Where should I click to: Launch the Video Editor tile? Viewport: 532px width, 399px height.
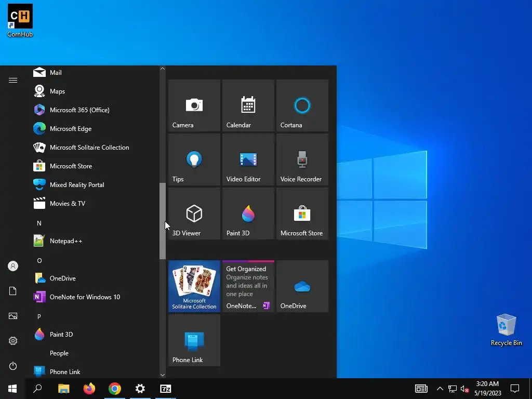click(248, 159)
